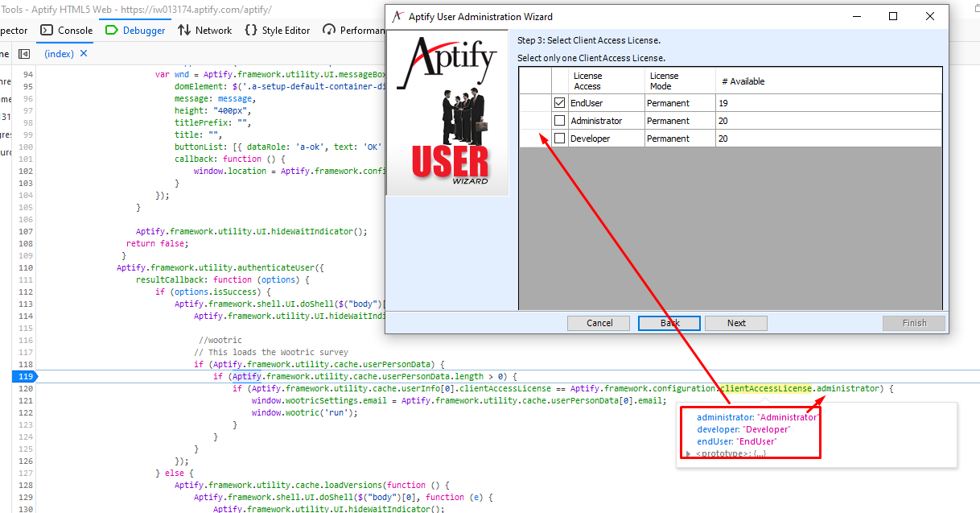This screenshot has width=980, height=513.
Task: Click Permanent cell in the Developer row
Action: point(680,139)
